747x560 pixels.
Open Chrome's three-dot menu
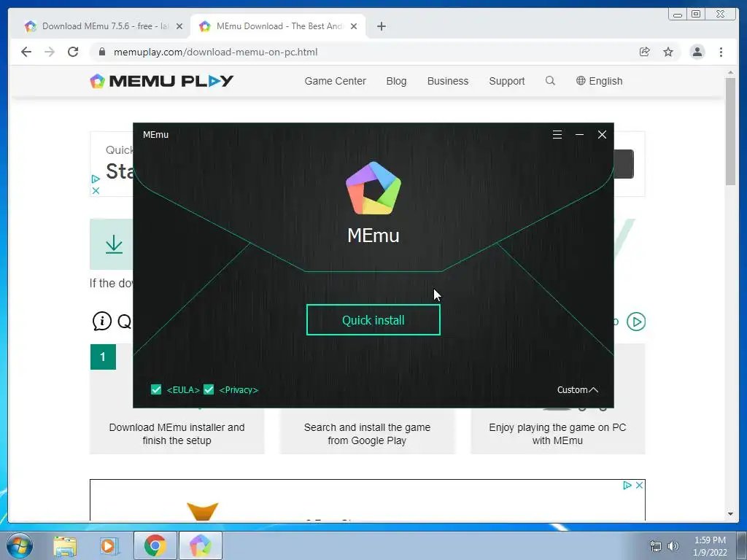[721, 52]
